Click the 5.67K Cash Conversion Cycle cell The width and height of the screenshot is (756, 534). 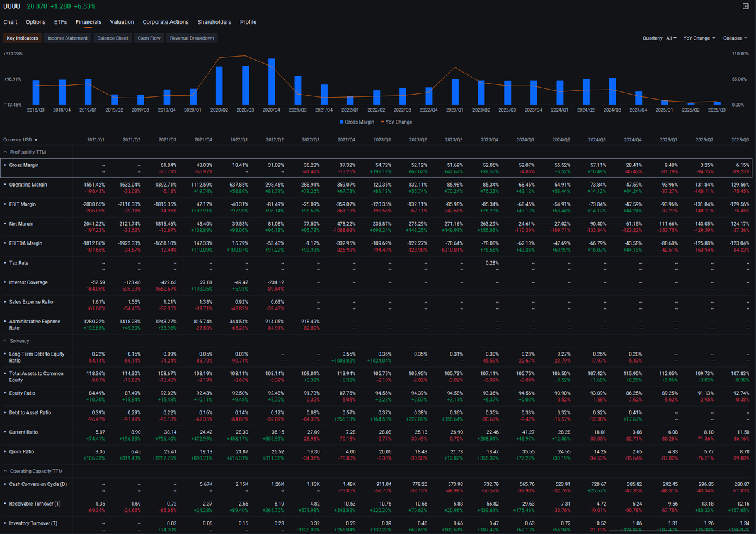click(x=205, y=484)
